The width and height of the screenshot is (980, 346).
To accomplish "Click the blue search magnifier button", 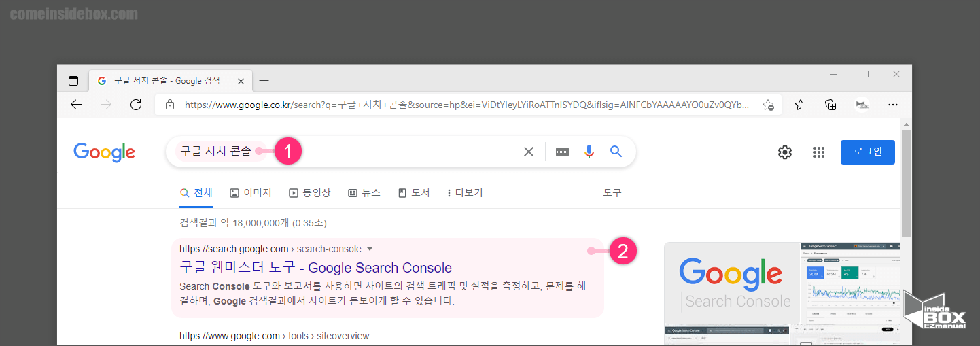I will [616, 152].
